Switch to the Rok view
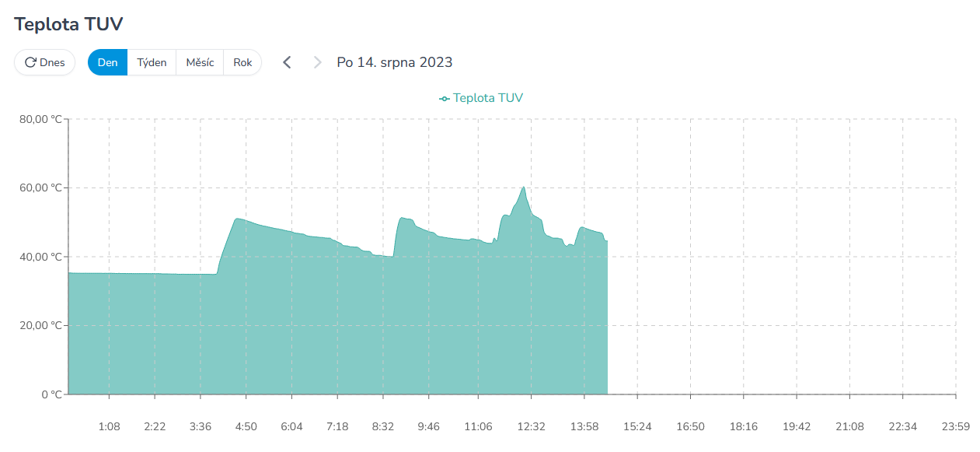Viewport: 980px width, 452px height. click(242, 62)
